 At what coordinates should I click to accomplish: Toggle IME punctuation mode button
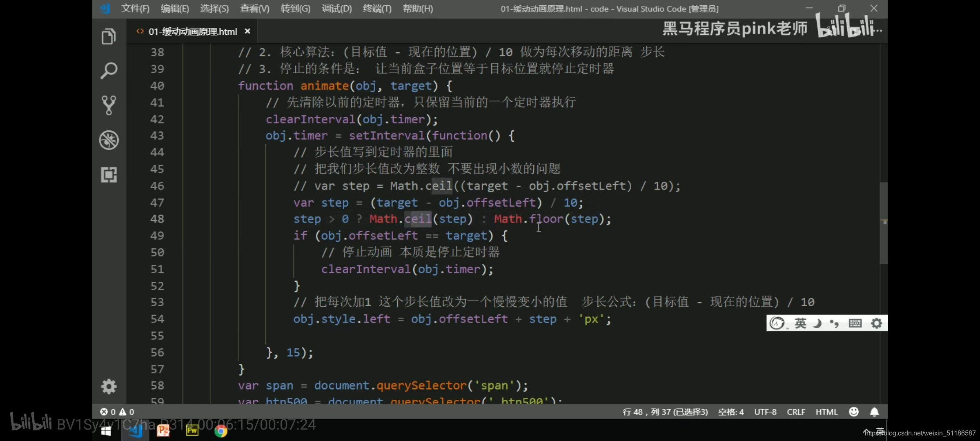(x=834, y=323)
